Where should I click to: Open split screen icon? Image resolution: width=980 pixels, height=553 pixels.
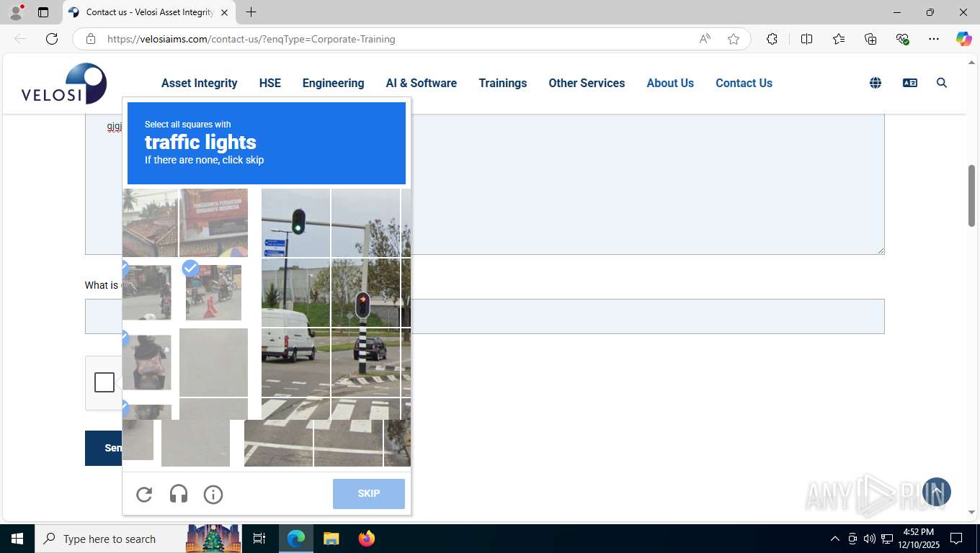click(807, 39)
